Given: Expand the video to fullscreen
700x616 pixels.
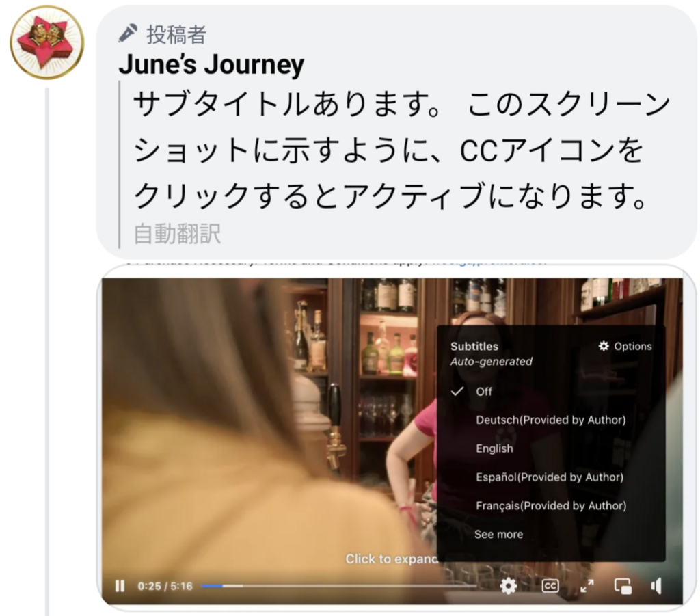Looking at the screenshot, I should tap(587, 586).
